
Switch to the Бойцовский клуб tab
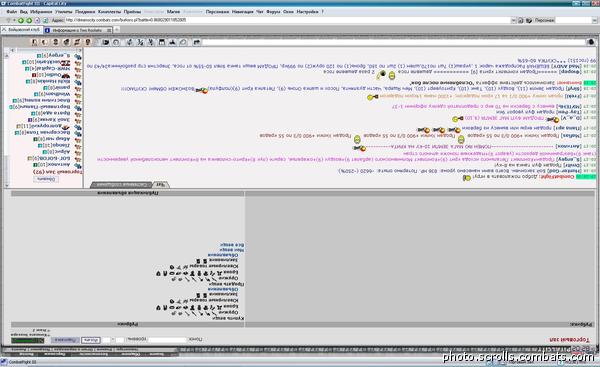tap(21, 29)
